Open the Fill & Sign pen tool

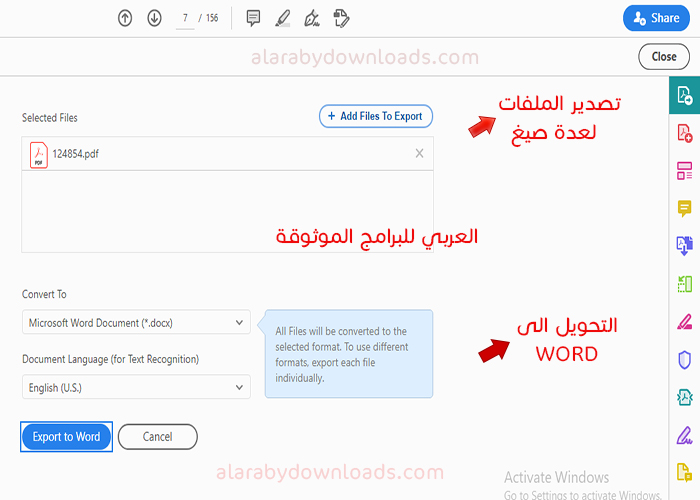(312, 19)
